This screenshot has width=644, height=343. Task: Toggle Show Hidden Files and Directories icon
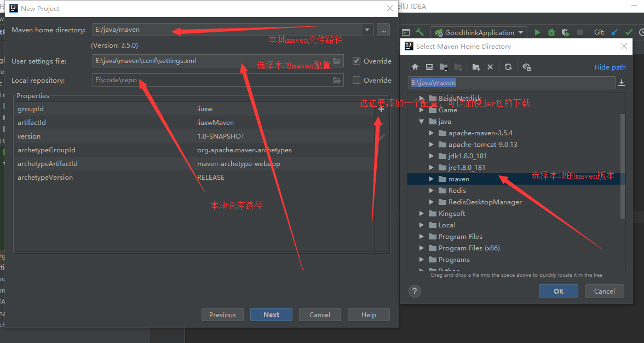(527, 67)
